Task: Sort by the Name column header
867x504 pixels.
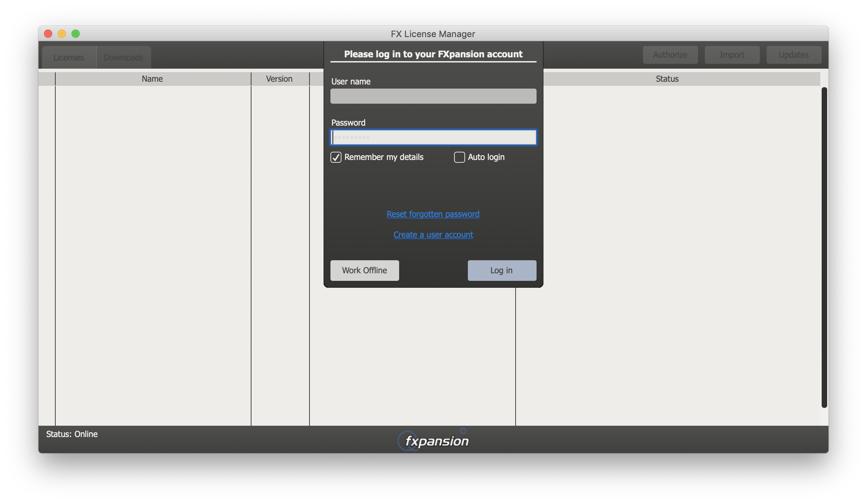Action: coord(153,79)
